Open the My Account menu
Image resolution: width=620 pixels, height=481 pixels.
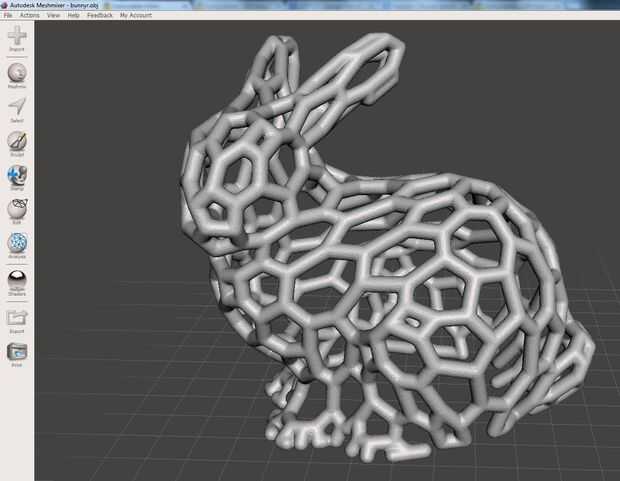click(136, 15)
